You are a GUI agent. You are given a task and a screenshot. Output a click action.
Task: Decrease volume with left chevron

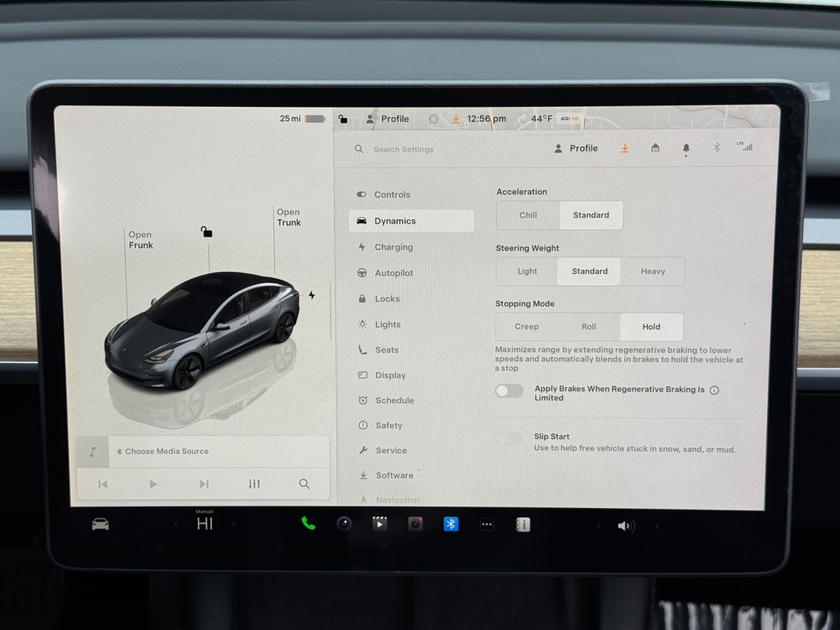pos(598,526)
